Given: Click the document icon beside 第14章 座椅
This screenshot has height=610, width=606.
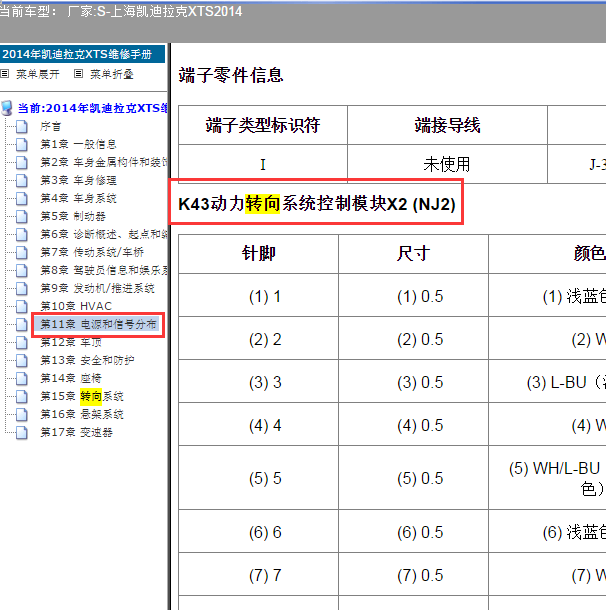Looking at the screenshot, I should point(22,378).
